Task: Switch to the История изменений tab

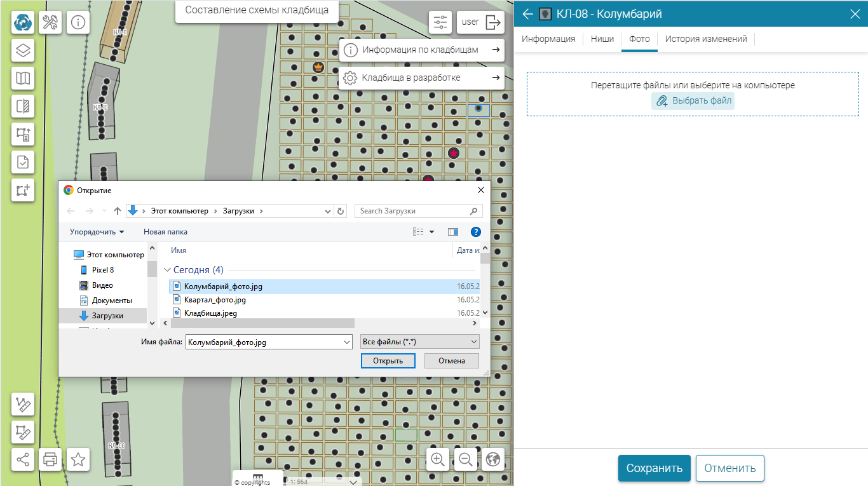Action: point(706,39)
